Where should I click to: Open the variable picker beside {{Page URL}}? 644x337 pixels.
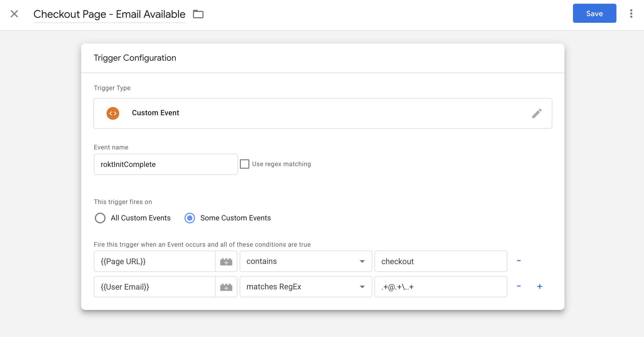coord(226,261)
